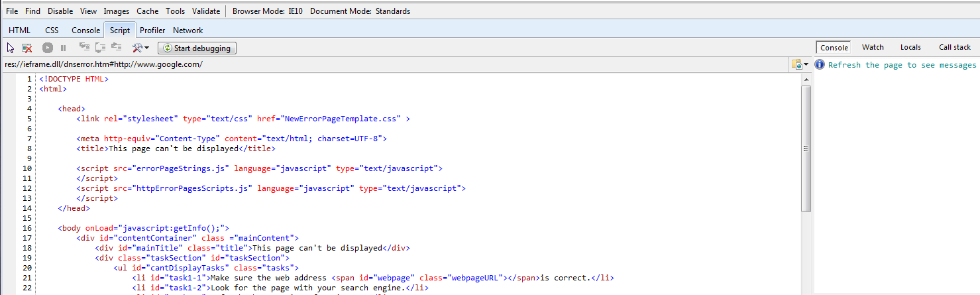This screenshot has width=980, height=295.
Task: Click the step over icon
Action: (100, 48)
